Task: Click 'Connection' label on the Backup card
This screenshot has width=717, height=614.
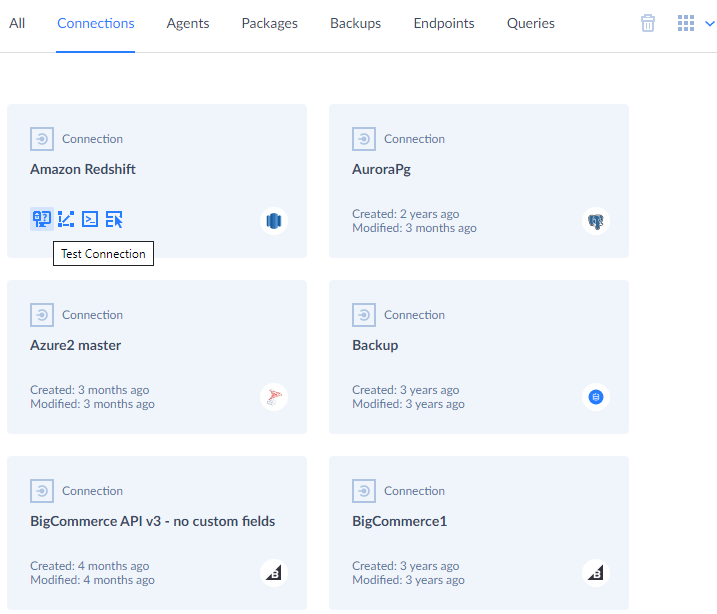Action: pos(414,315)
